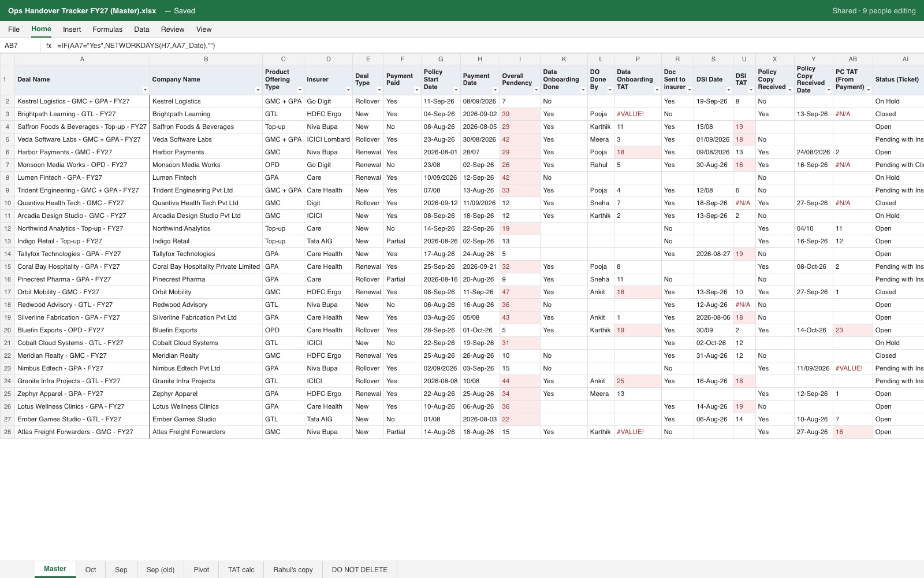Select row header 14
The width and height of the screenshot is (924, 578).
(x=8, y=254)
